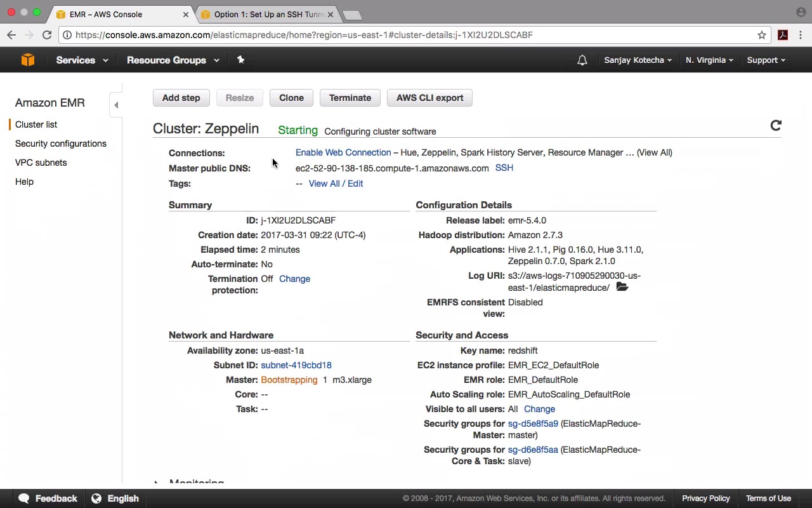Bookmark this page with the star

762,35
